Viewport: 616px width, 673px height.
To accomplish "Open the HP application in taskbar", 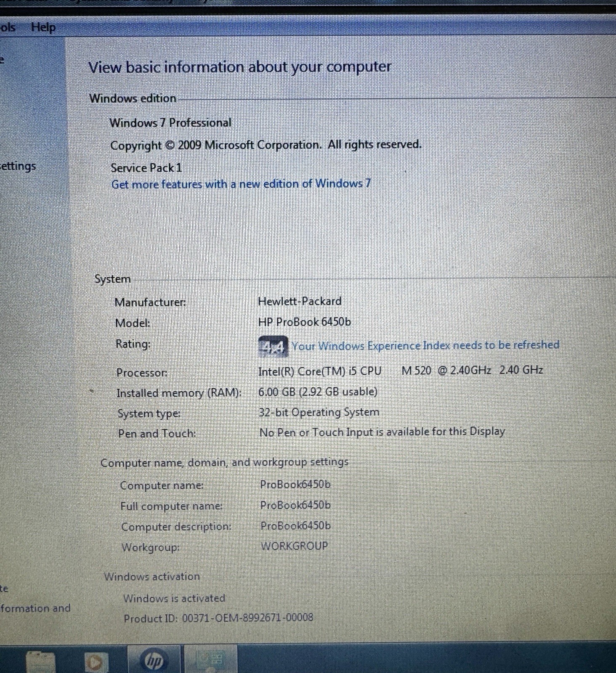I will click(x=154, y=660).
